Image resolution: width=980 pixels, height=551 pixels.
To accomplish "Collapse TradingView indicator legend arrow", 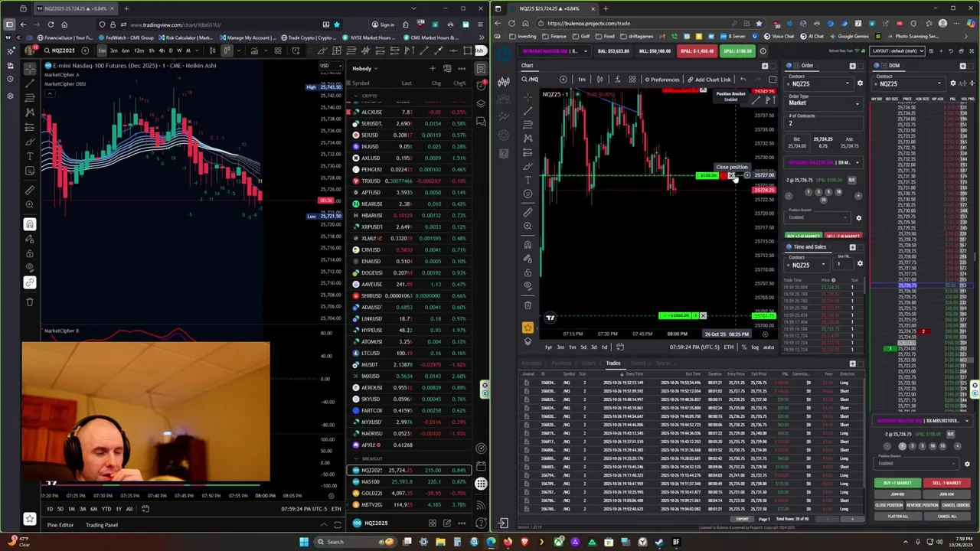I will pyautogui.click(x=49, y=93).
